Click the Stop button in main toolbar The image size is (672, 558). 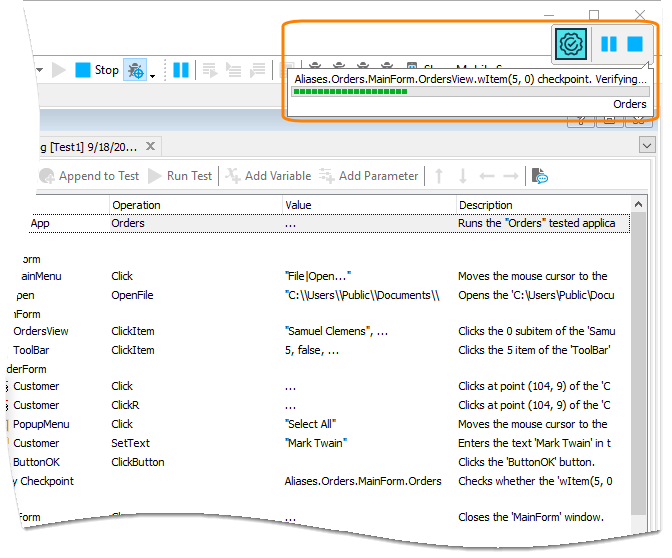pos(97,70)
